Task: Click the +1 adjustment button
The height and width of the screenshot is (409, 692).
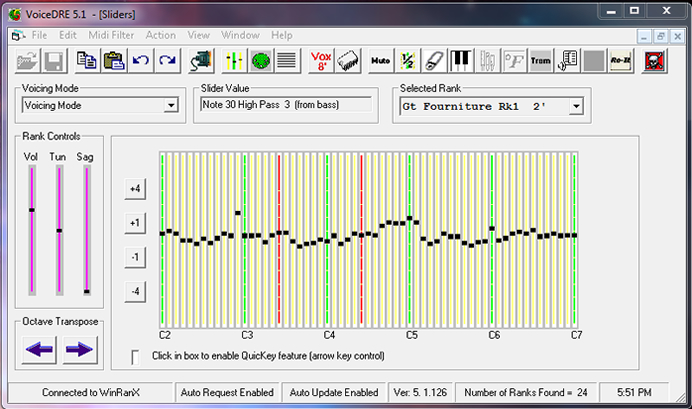Action: [135, 223]
